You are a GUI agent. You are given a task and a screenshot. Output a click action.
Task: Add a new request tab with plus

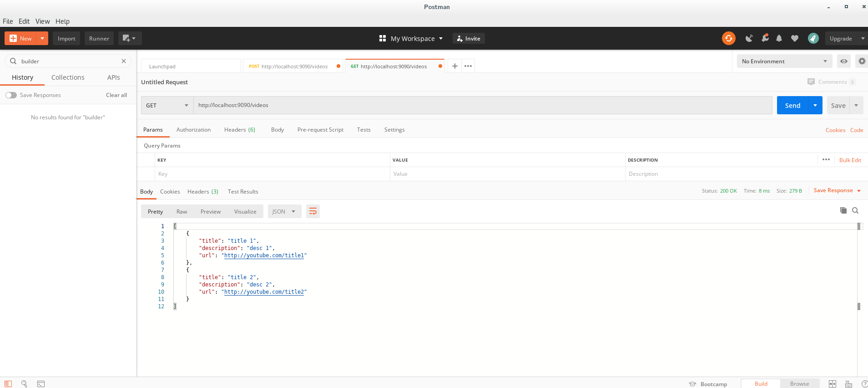click(x=454, y=66)
